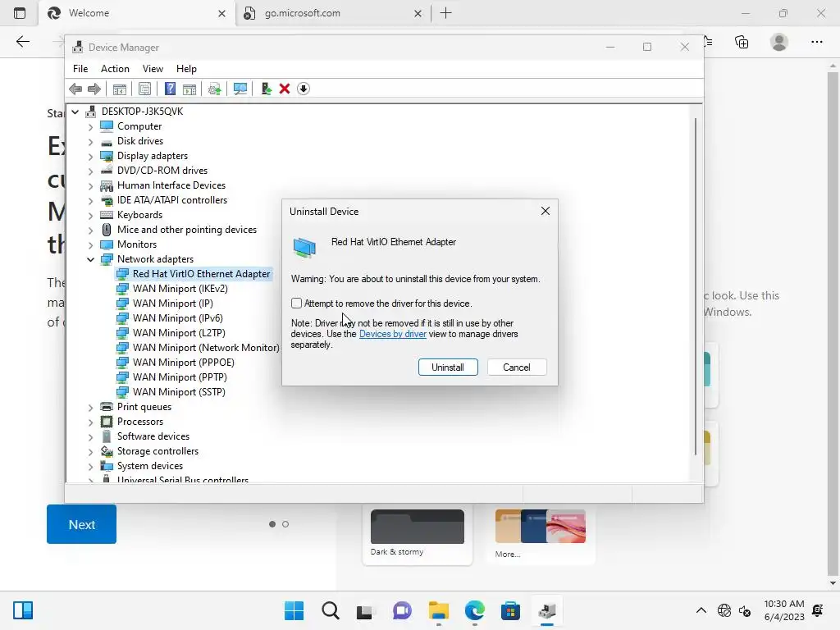Open Chat app from taskbar
The width and height of the screenshot is (840, 630).
pos(402,610)
